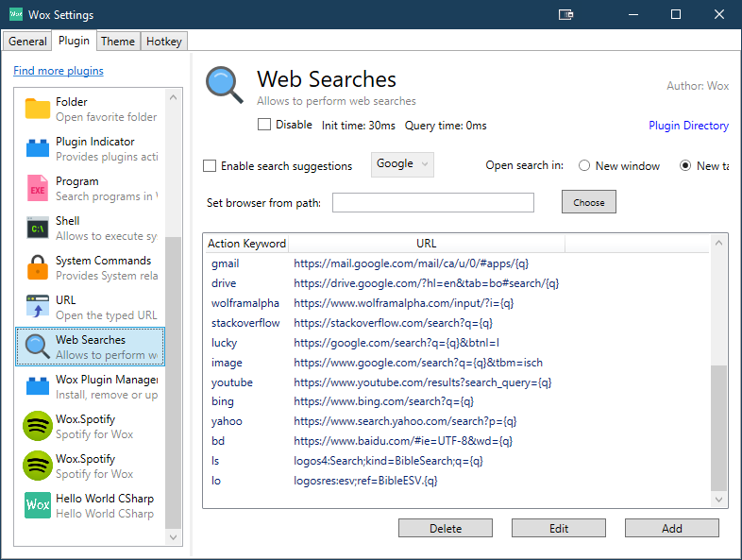Switch to the Plugin tab
The height and width of the screenshot is (560, 742).
(x=74, y=41)
